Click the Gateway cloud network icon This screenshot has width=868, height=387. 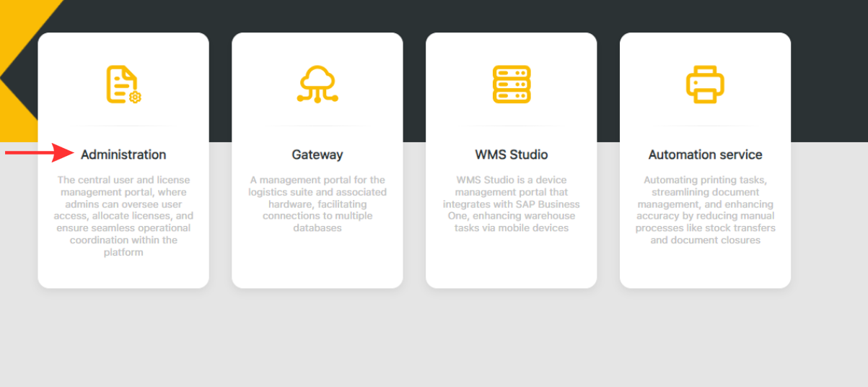tap(317, 84)
